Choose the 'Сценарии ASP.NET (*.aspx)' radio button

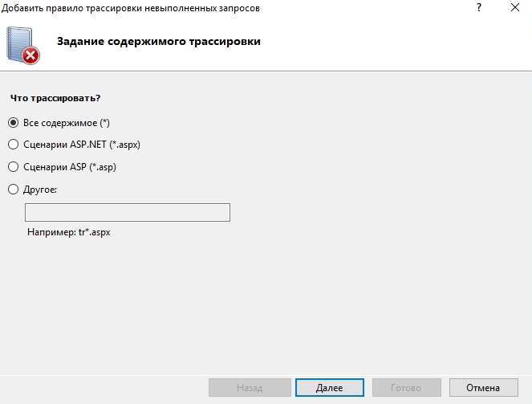[x=13, y=145]
